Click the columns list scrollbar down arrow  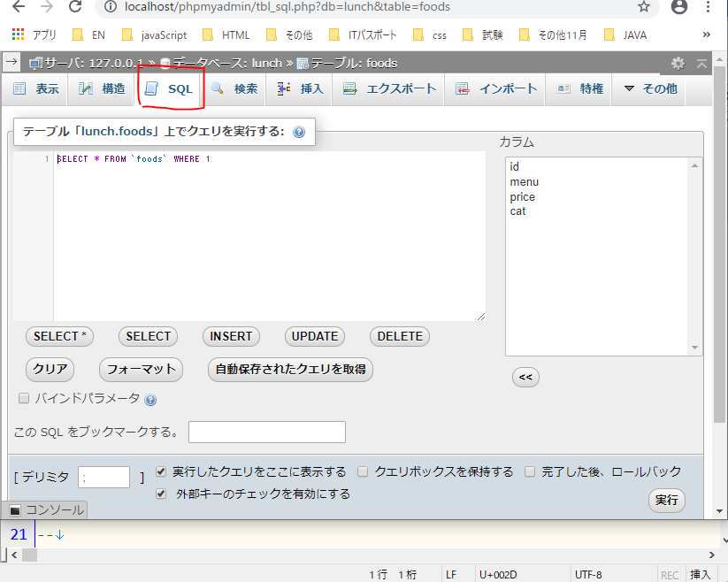pyautogui.click(x=694, y=348)
